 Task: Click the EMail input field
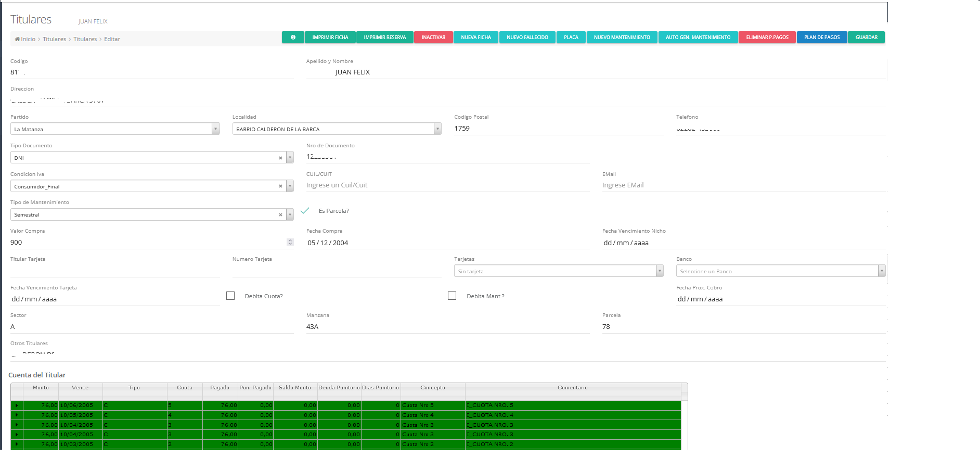743,185
